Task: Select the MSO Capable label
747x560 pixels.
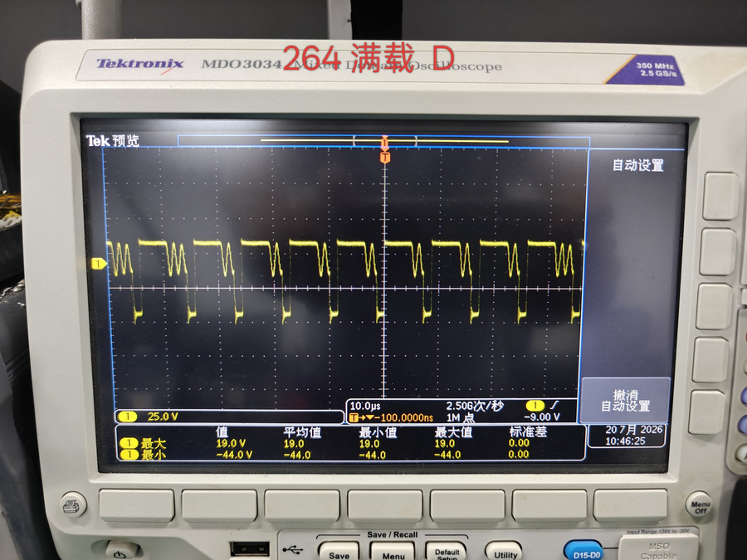Action: coord(658,551)
